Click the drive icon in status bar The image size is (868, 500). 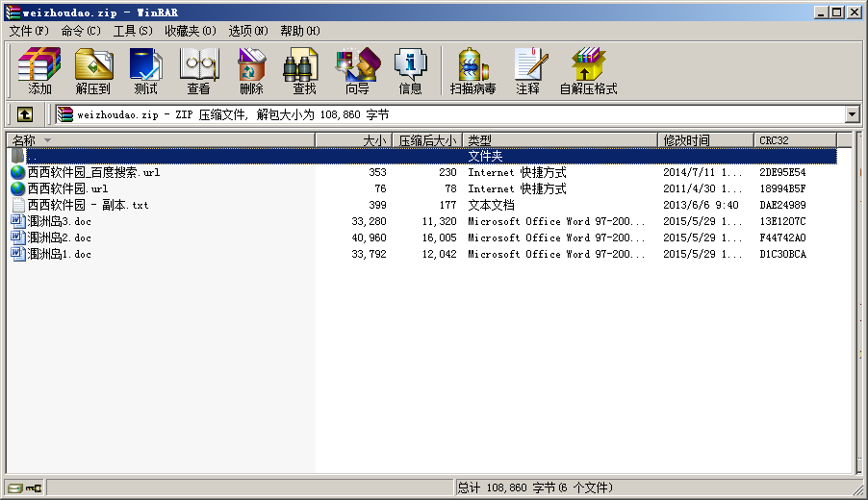click(x=15, y=487)
